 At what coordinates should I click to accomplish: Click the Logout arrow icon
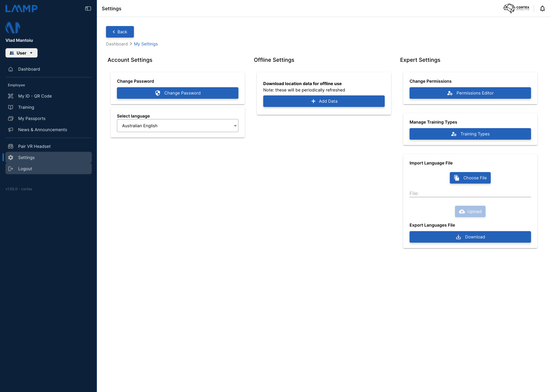coord(11,169)
